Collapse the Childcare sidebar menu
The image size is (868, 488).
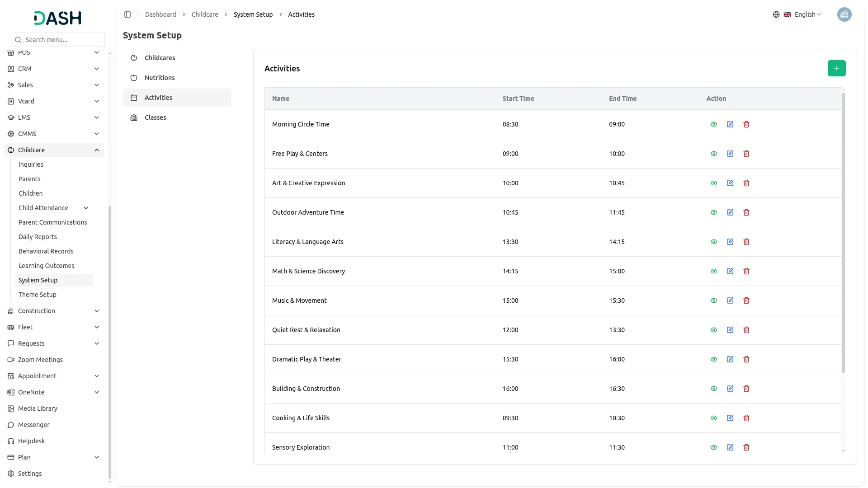pos(97,150)
